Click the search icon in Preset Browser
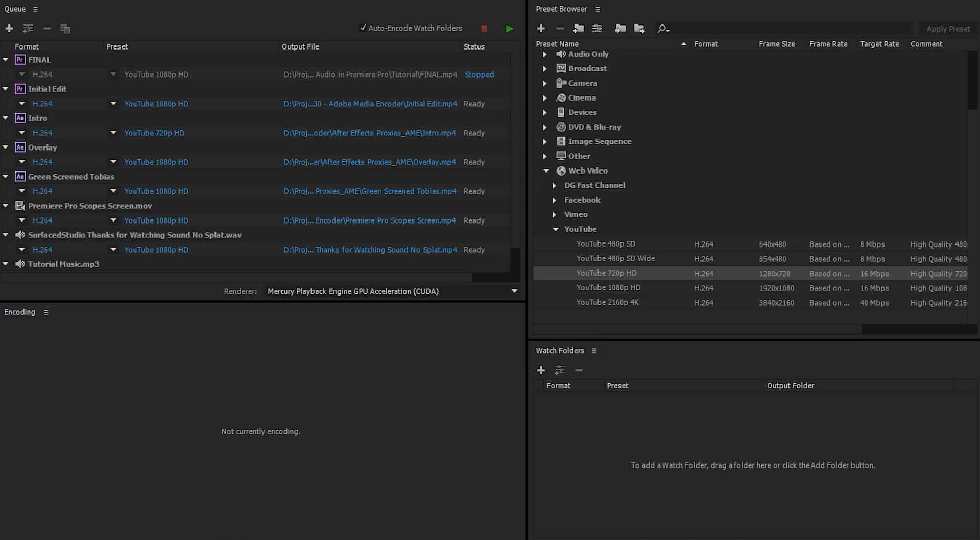Viewport: 980px width, 540px height. click(662, 29)
